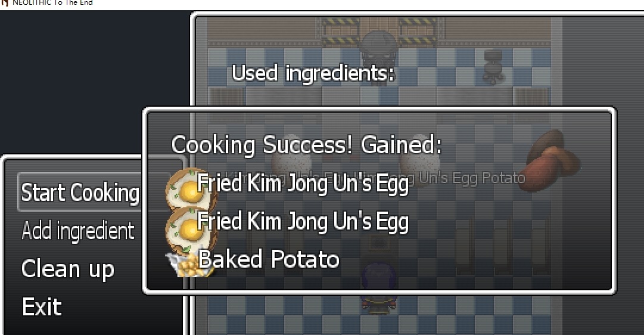644x335 pixels.
Task: Click the first fried egg result icon
Action: click(x=191, y=188)
